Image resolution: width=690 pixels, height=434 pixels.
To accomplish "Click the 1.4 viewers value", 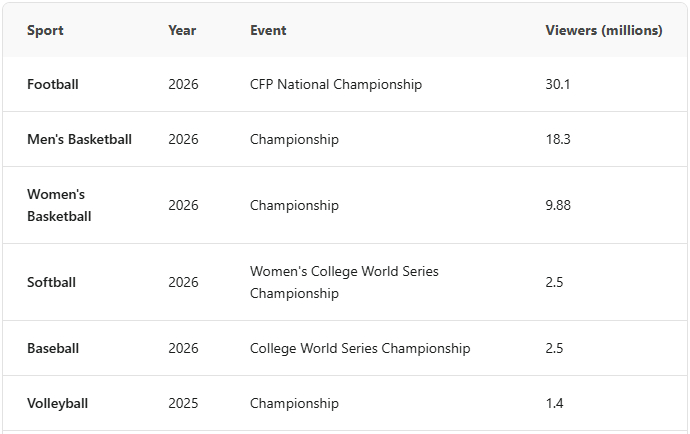I will pyautogui.click(x=554, y=403).
